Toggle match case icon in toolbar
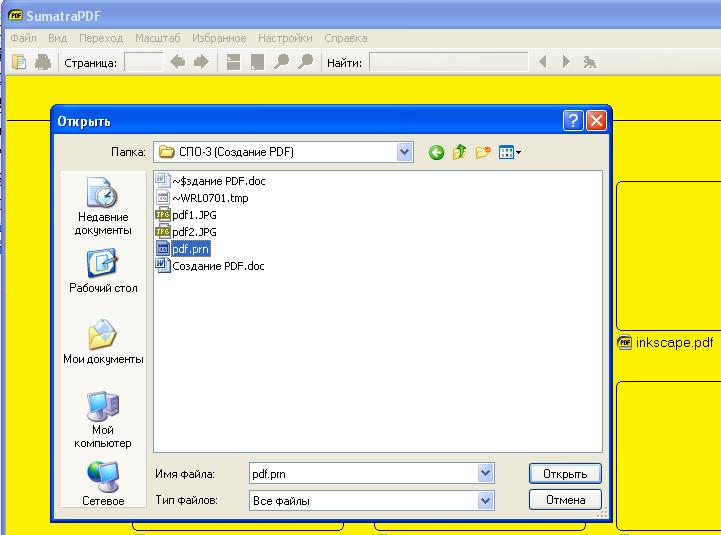The image size is (721, 535). coord(589,62)
